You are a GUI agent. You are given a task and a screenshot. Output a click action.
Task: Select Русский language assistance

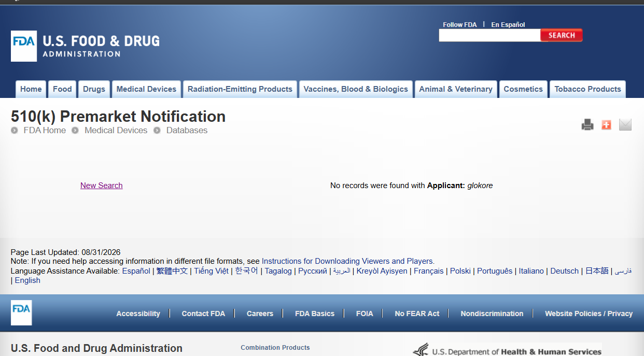(x=313, y=271)
